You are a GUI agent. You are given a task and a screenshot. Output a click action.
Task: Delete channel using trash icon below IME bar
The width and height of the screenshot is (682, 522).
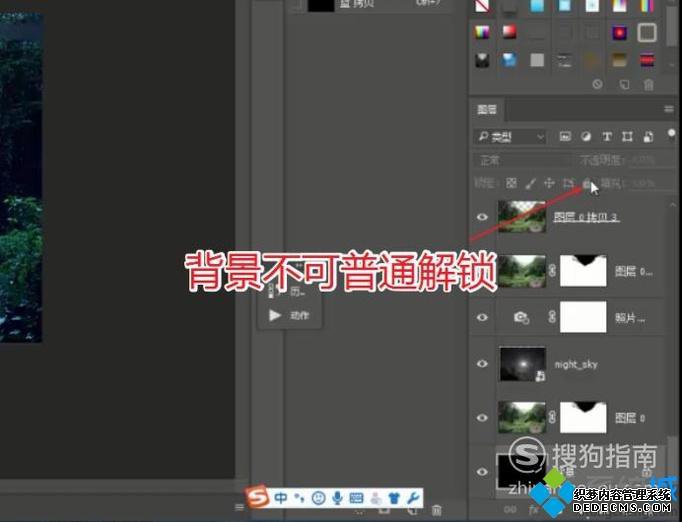point(437,510)
